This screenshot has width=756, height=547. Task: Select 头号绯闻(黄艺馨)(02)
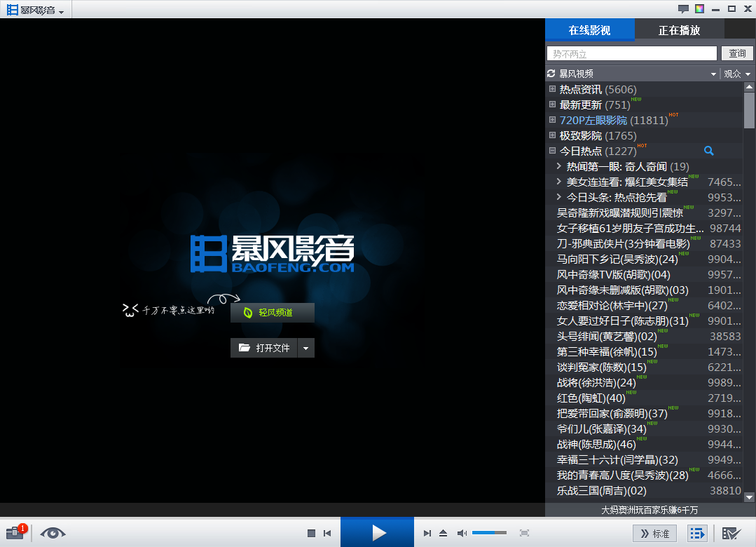645,337
